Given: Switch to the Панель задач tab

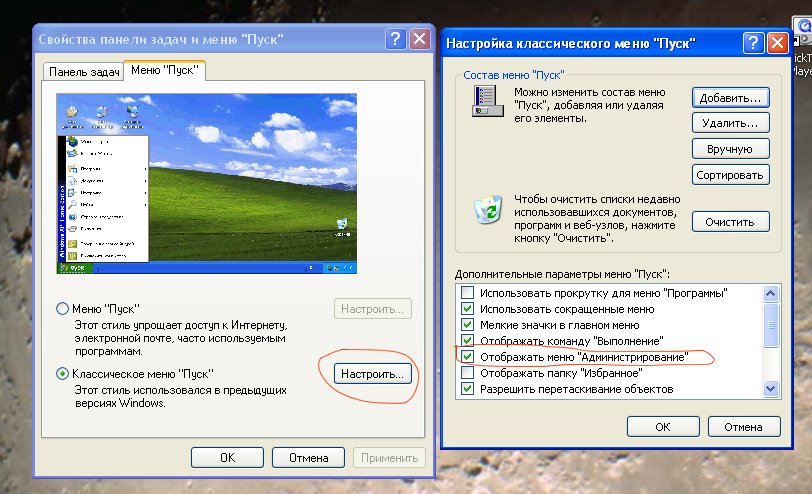Looking at the screenshot, I should tap(84, 72).
